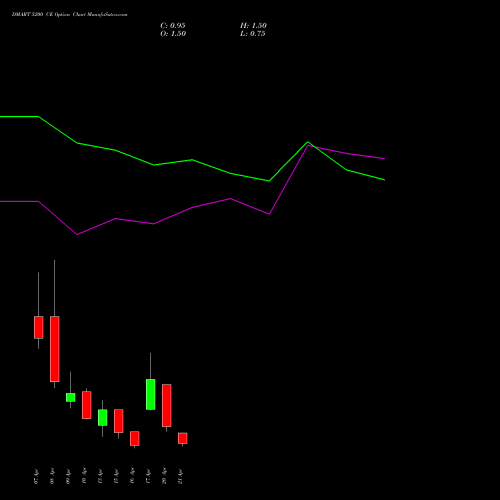Click the red candlestick for 15 Apr

click(x=119, y=421)
